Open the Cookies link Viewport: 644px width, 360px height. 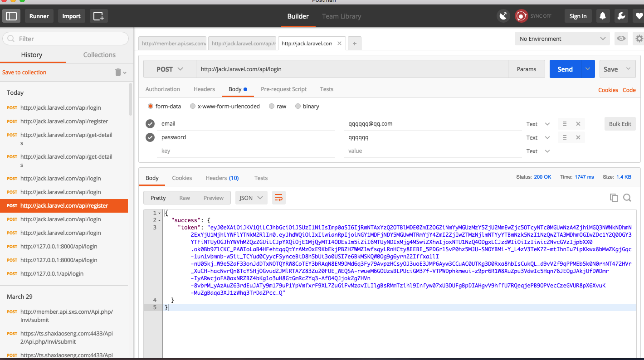coord(608,90)
